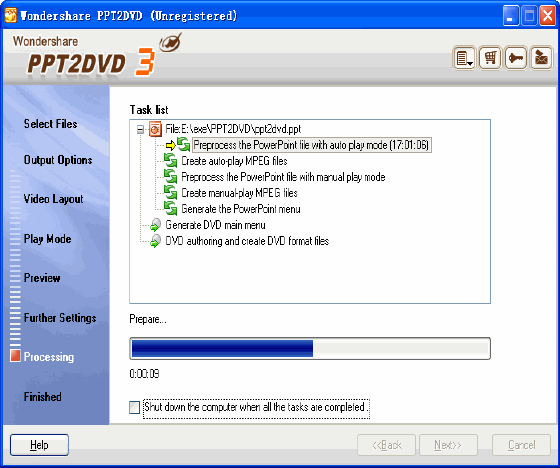This screenshot has width=560, height=468.
Task: Open the Finished step in sidebar
Action: [x=42, y=397]
